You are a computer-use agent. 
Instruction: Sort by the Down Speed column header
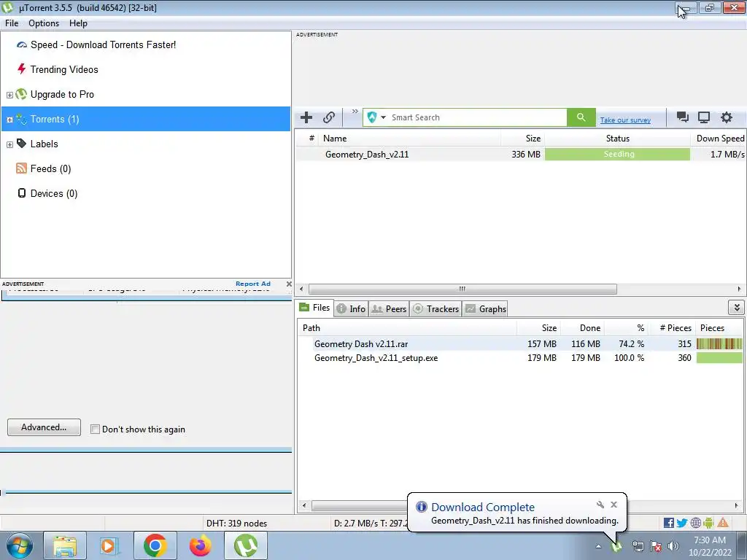(719, 139)
